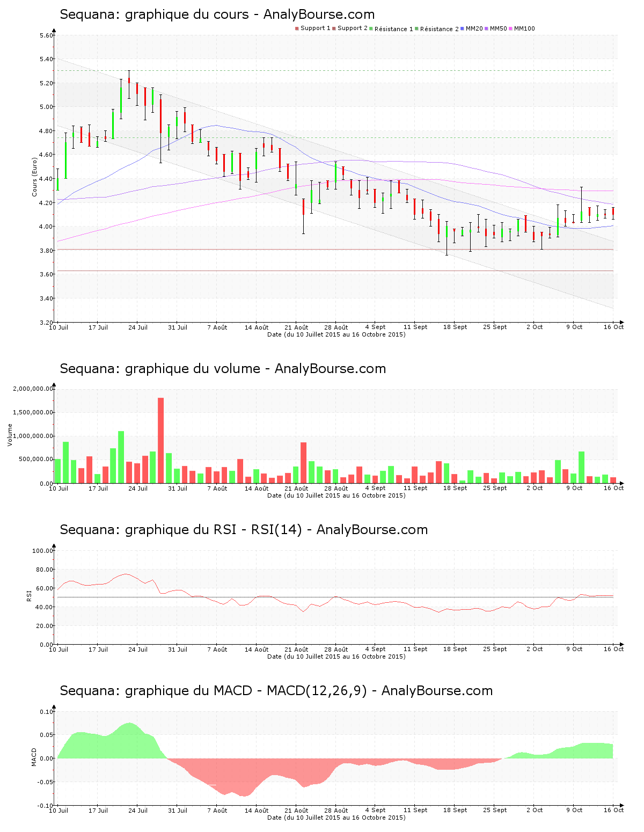Click the -0.05 value on MACD axis
The width and height of the screenshot is (644, 832).
click(x=45, y=782)
